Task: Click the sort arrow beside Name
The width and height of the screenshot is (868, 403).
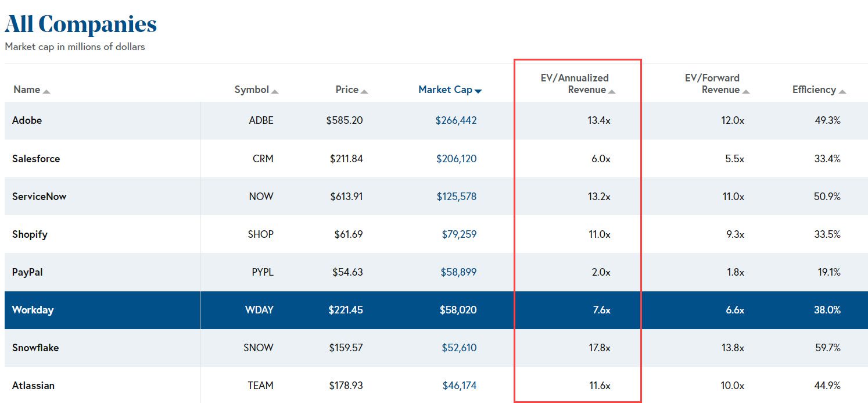Action: point(45,92)
